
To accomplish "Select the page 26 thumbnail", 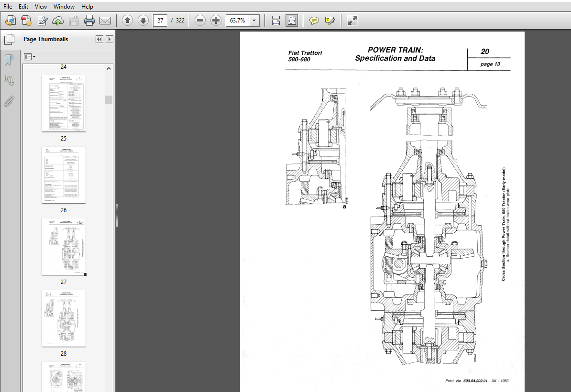I will (x=64, y=174).
